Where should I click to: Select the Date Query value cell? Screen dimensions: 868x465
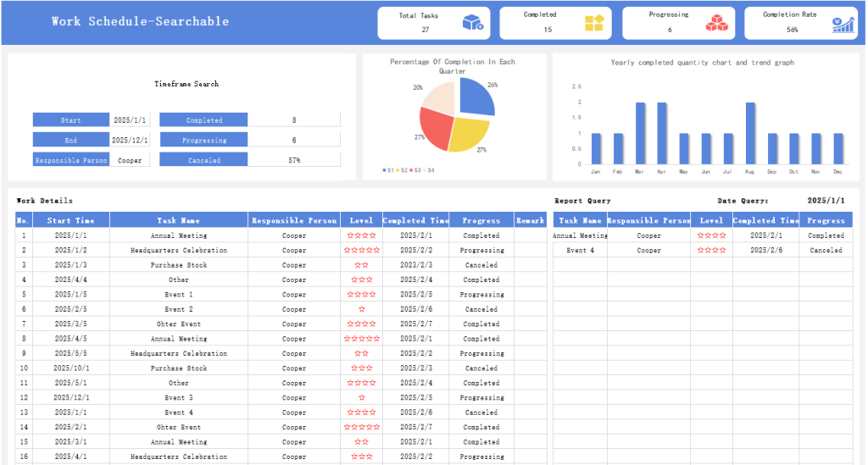[x=826, y=201]
